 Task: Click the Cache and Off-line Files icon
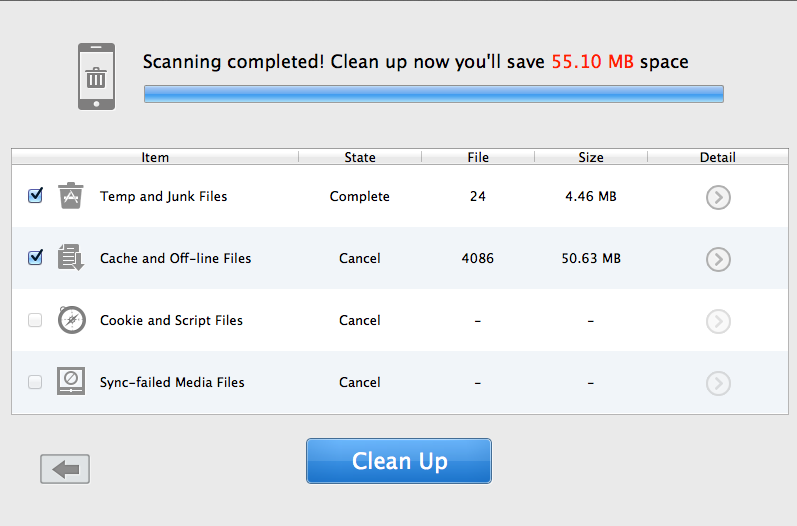click(x=70, y=258)
